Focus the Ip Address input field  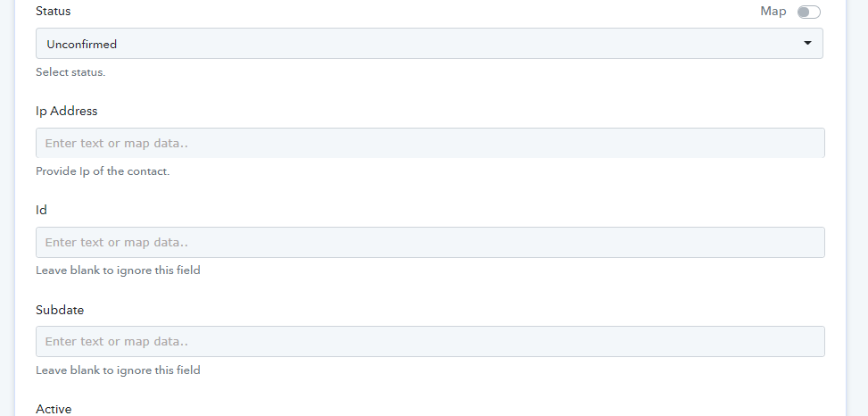[x=430, y=143]
